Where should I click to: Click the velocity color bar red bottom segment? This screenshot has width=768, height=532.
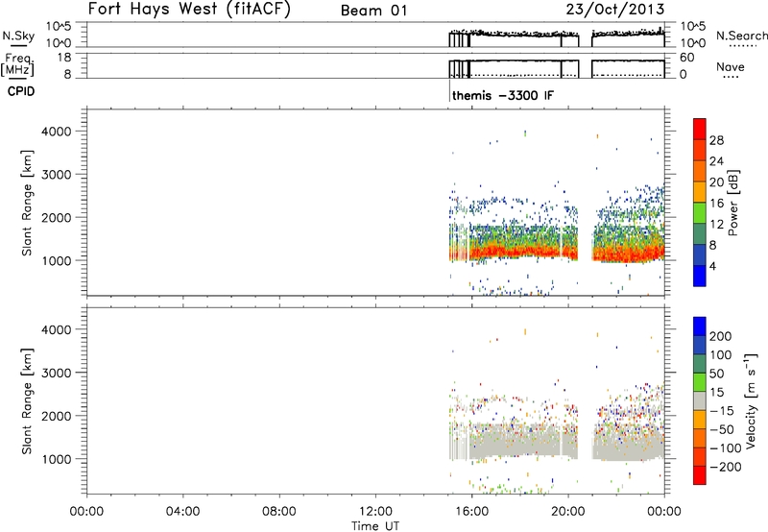[700, 475]
